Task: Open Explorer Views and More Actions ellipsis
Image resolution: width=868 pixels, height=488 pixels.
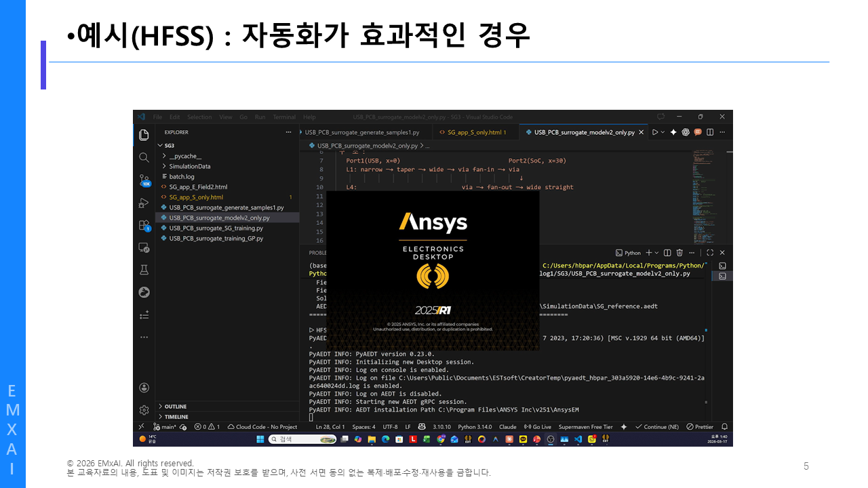Action: pyautogui.click(x=288, y=132)
